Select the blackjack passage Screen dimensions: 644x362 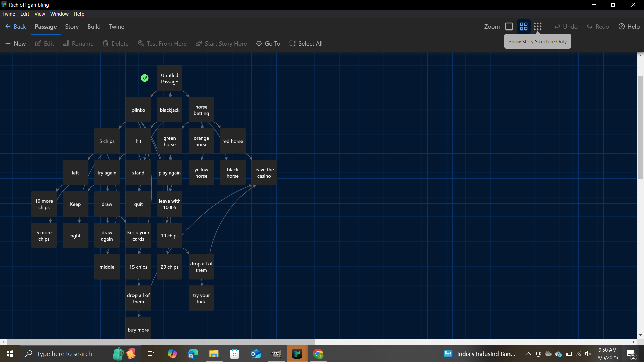pos(170,110)
